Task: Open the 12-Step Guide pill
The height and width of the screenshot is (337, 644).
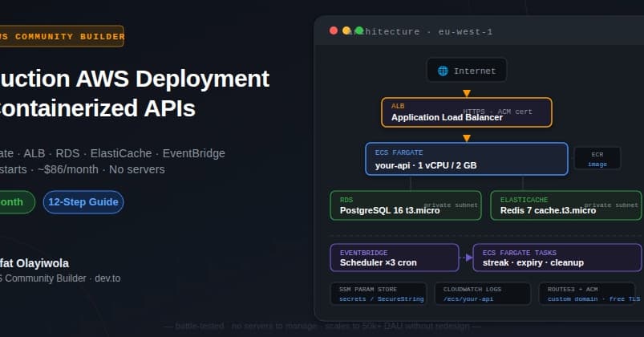Action: click(x=83, y=202)
